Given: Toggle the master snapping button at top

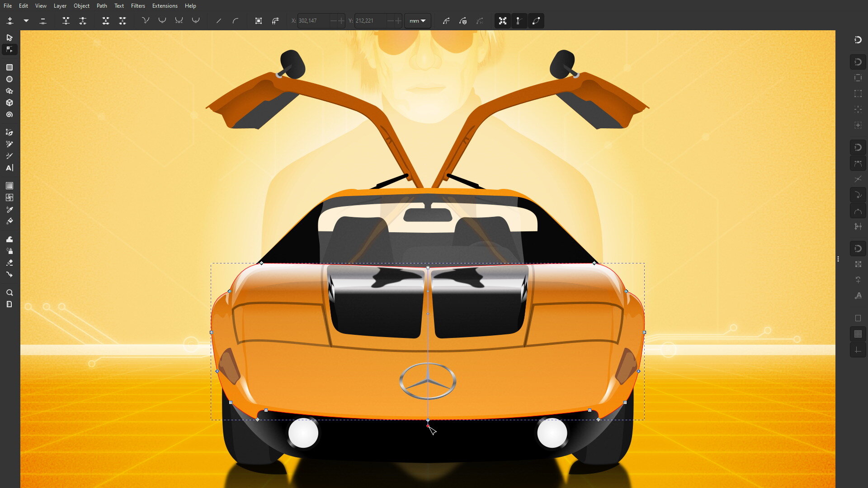Looking at the screenshot, I should [858, 40].
